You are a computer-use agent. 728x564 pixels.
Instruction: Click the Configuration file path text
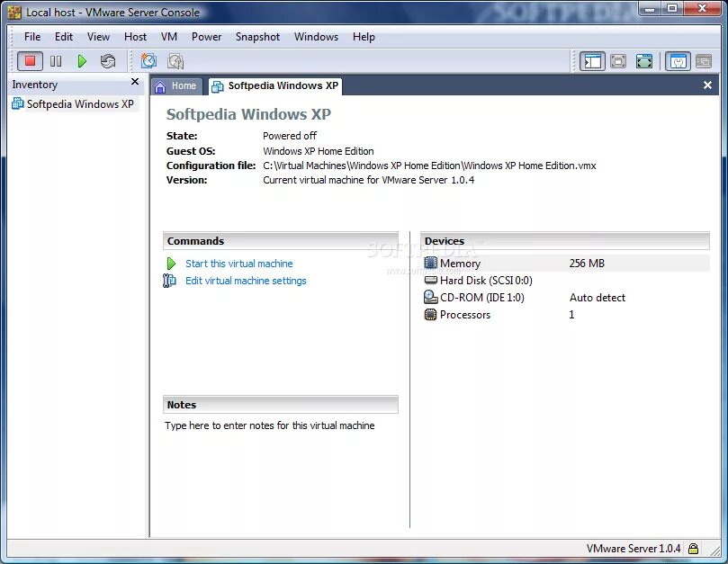tap(429, 166)
